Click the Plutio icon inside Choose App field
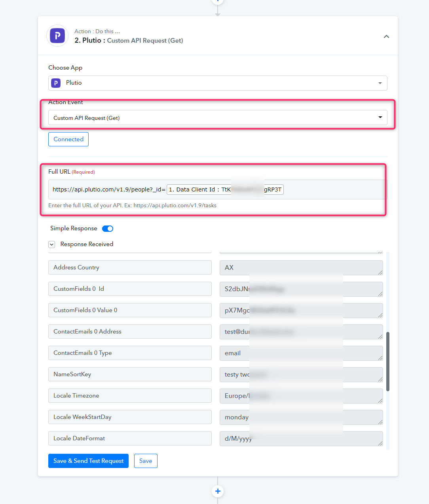 coord(56,83)
